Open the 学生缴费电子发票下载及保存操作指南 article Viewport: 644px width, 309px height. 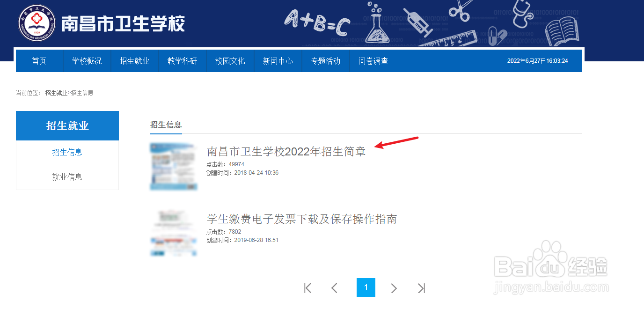(x=301, y=219)
